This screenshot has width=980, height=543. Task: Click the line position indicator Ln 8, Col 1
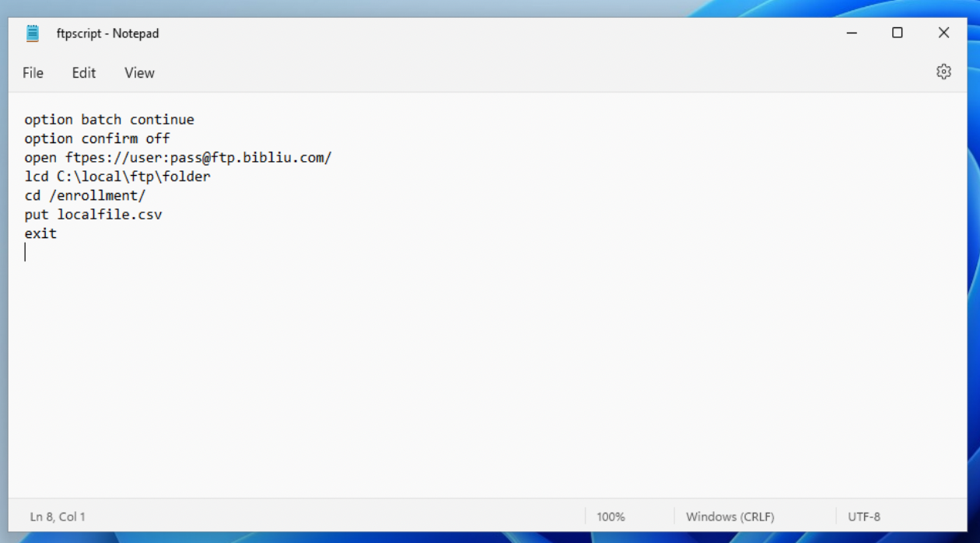pos(58,517)
